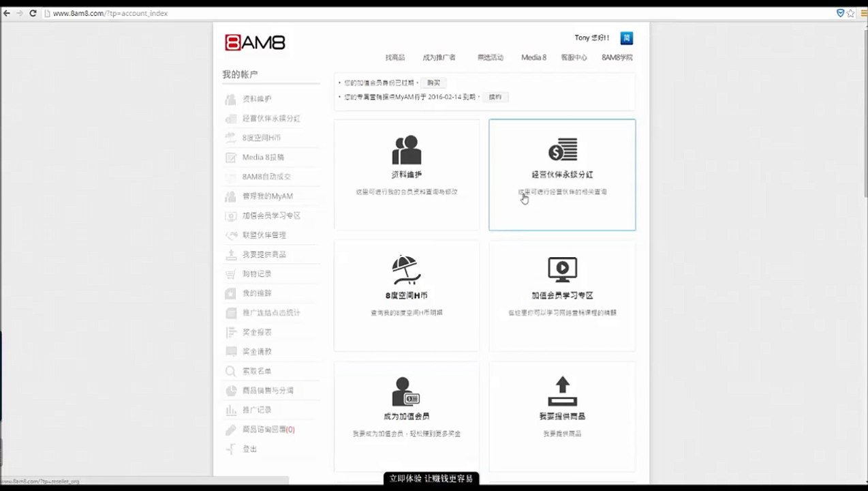Click the 我要提供商品 sidebar upload icon

coord(230,254)
